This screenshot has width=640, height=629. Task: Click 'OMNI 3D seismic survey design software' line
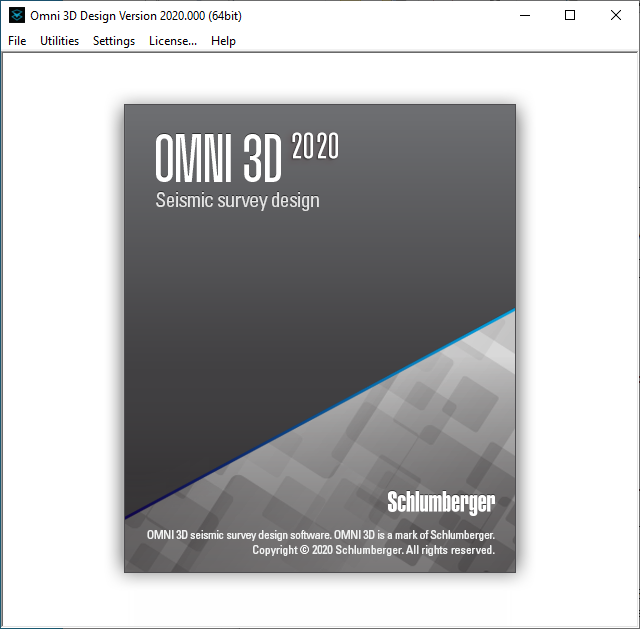(321, 535)
